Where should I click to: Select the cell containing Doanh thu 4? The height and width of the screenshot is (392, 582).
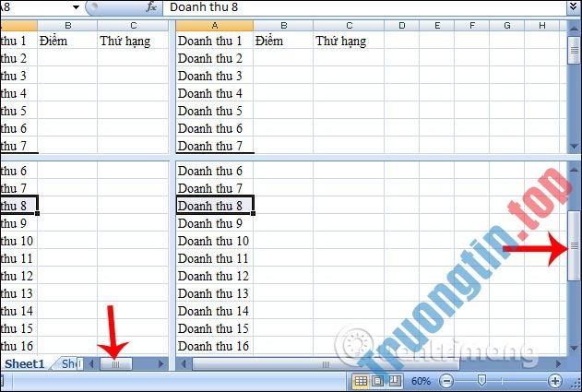point(215,93)
